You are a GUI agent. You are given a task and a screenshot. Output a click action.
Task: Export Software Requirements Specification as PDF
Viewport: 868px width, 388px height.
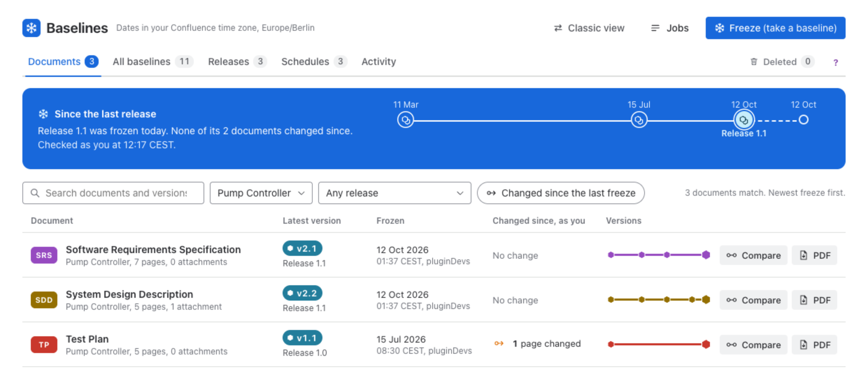[814, 255]
